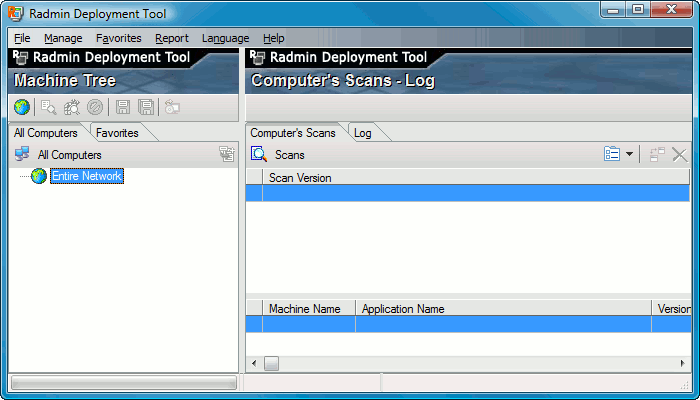The image size is (700, 400).
Task: Click the network computers icon beside All Computers
Action: tap(22, 154)
